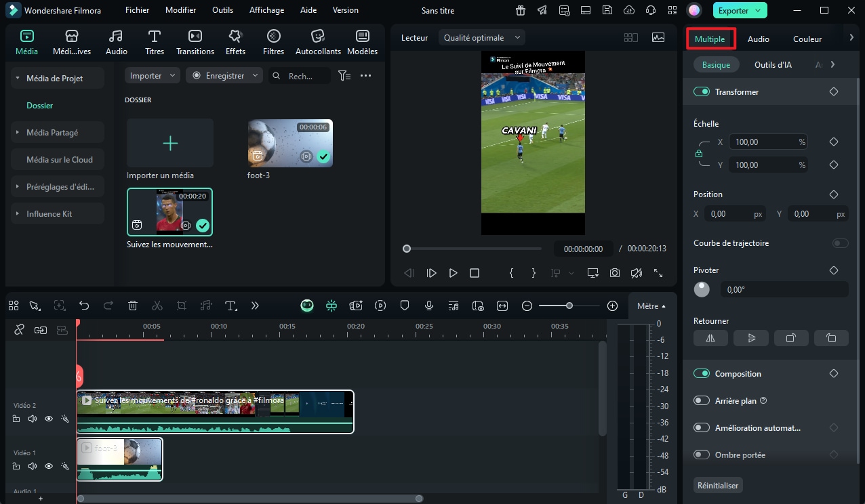Click the microphone voice-over icon

point(429,306)
